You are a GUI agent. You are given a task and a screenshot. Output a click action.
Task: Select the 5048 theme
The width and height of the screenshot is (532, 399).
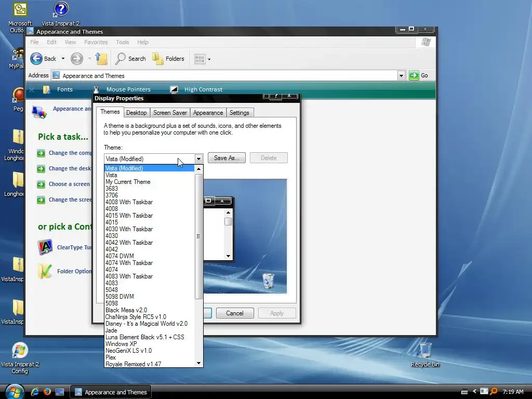point(149,290)
